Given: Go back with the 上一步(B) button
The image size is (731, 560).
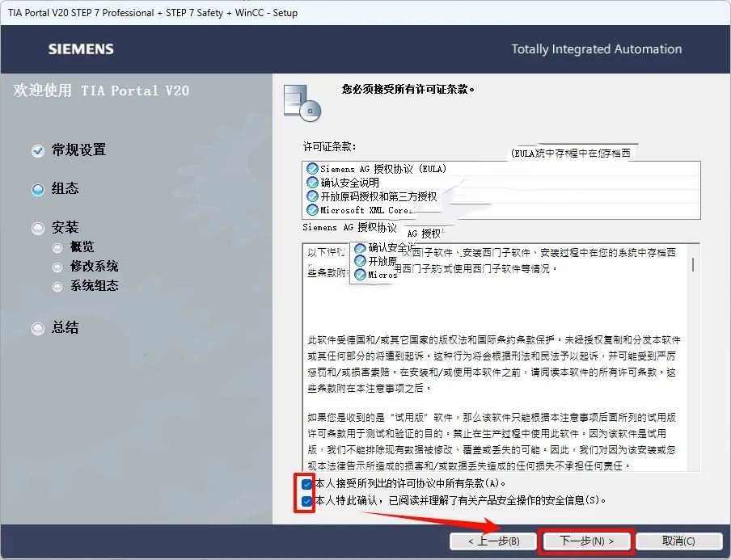Looking at the screenshot, I should 492,541.
